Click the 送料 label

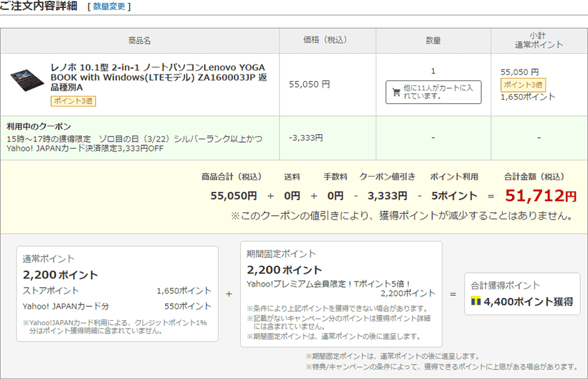[292, 177]
